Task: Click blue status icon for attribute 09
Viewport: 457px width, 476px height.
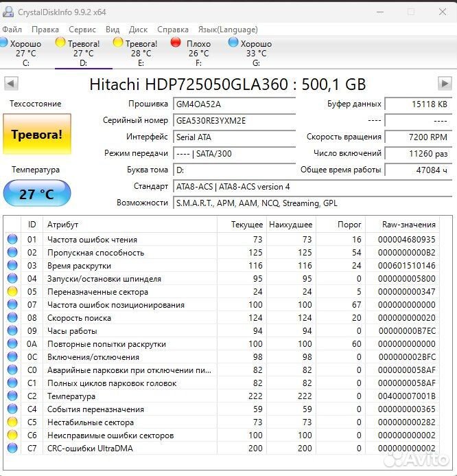Action: click(12, 330)
